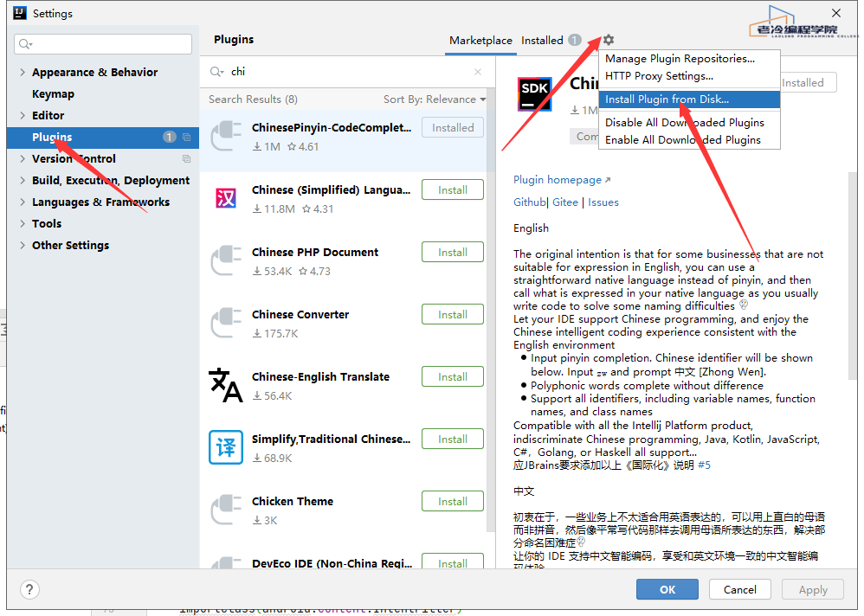Screen dimensions: 864x616
Task: Focus the plugin search field containing chi
Action: tap(347, 72)
